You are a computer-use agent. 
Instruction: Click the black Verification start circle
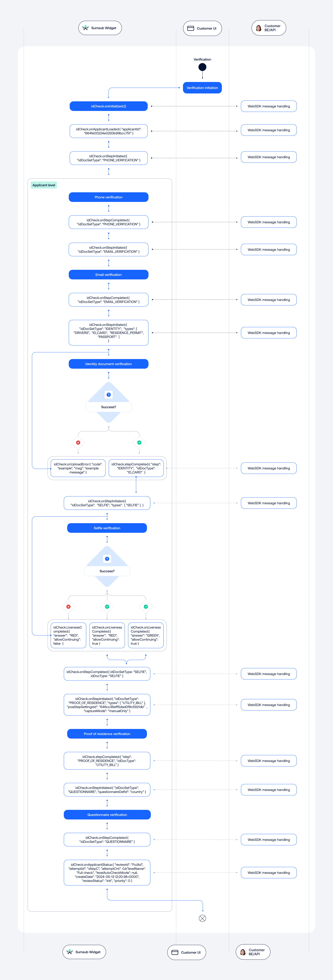point(202,67)
